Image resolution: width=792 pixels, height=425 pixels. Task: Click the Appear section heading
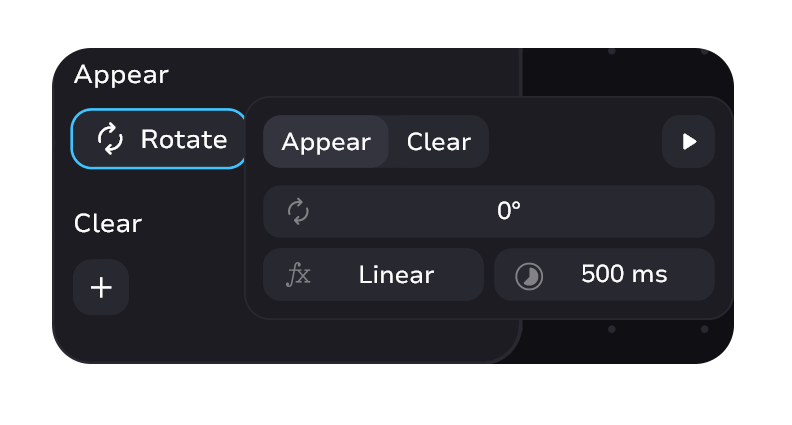click(x=121, y=75)
